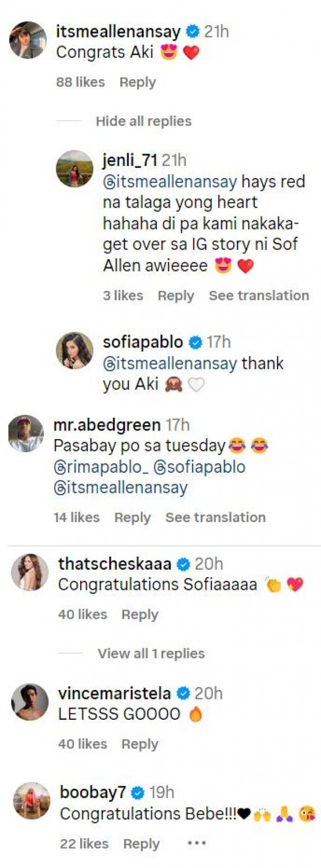The image size is (321, 868).
Task: Open thatscheskaaa's avatar
Action: point(30,572)
